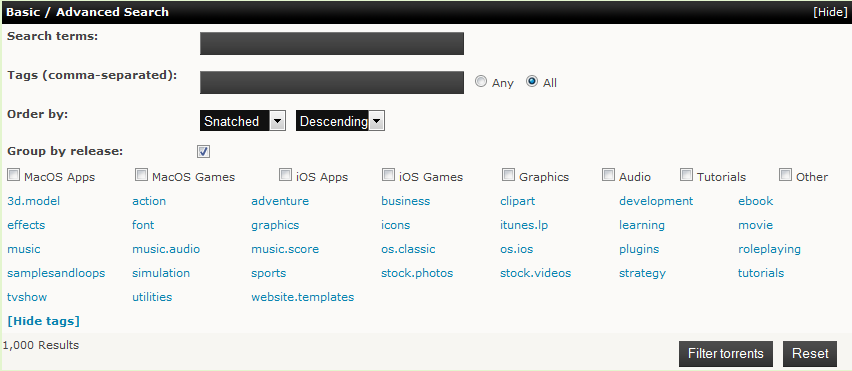Image resolution: width=852 pixels, height=371 pixels.
Task: Check the MacOS Apps category checkbox
Action: pyautogui.click(x=14, y=175)
